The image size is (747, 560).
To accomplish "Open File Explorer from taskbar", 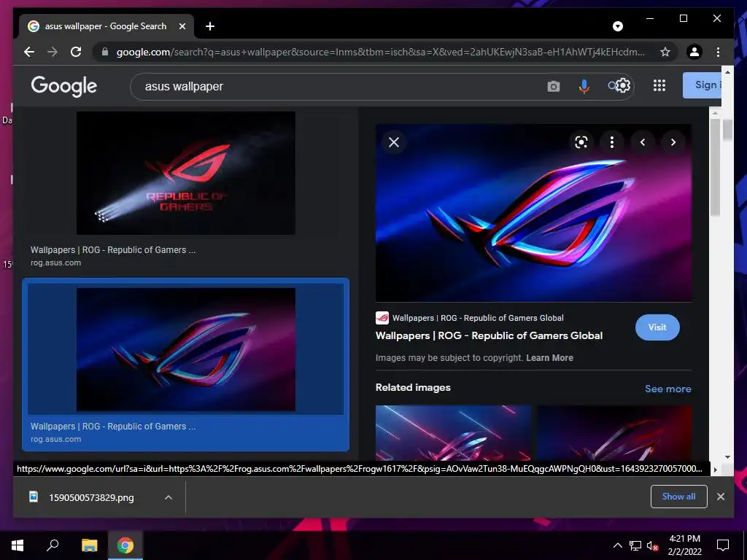I will pos(89,545).
